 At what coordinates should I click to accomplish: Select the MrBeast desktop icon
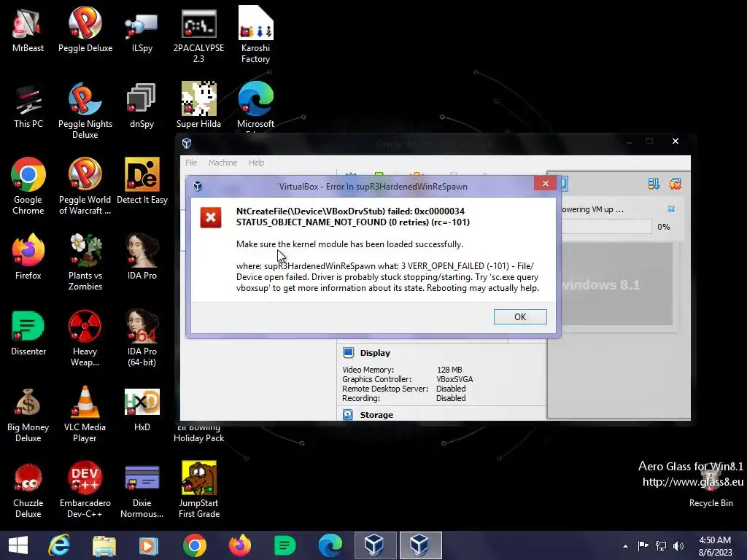point(28,29)
